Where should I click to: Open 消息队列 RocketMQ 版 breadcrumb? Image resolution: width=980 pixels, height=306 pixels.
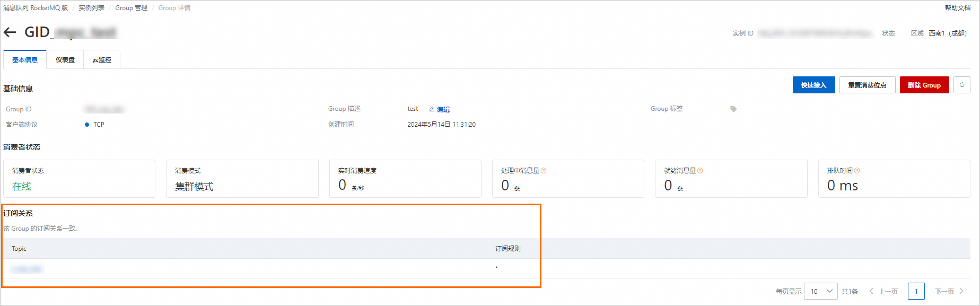pos(36,8)
